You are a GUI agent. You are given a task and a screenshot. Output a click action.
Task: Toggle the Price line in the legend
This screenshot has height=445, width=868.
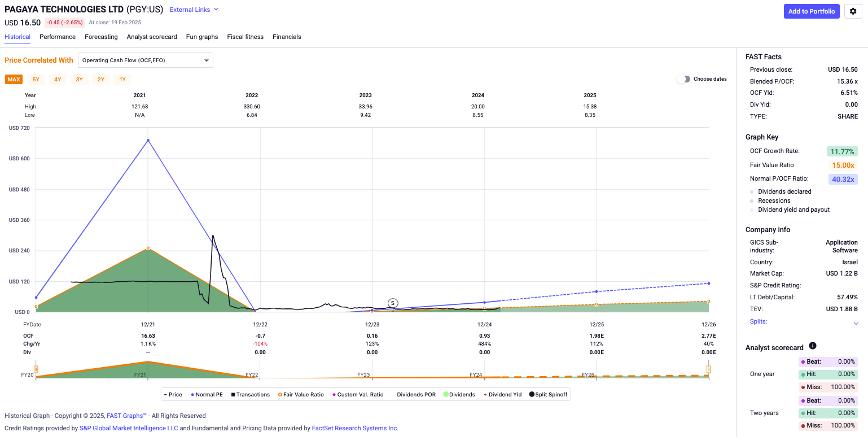tap(173, 394)
